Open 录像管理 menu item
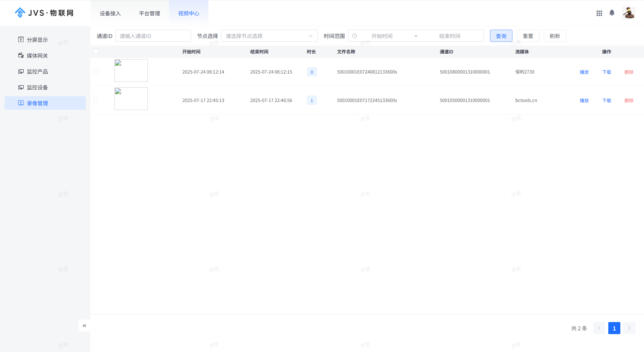 45,103
